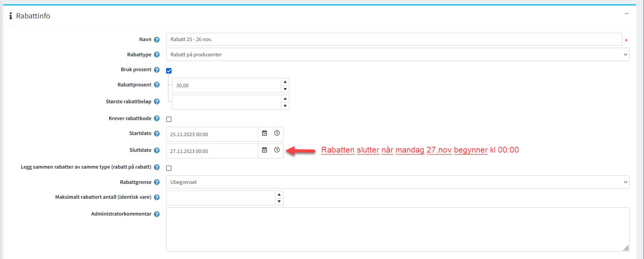Click the Sluttdato date input field
This screenshot has width=644, height=259.
pyautogui.click(x=212, y=151)
